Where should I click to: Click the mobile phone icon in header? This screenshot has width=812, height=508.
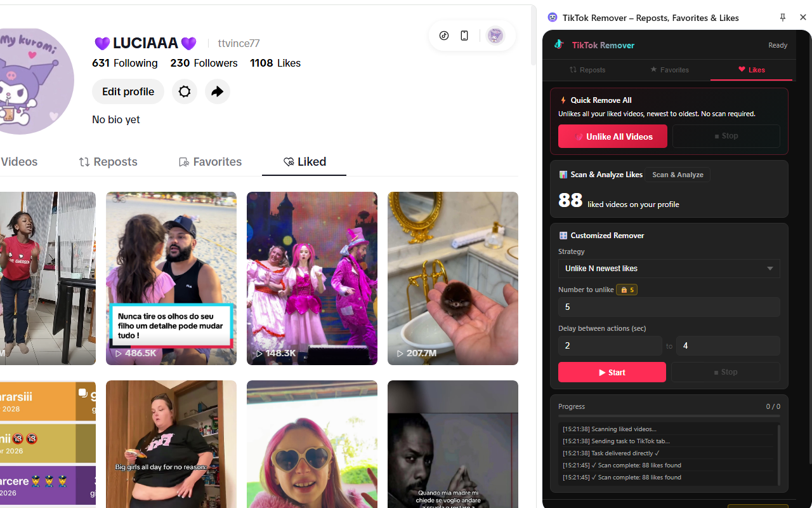(464, 36)
